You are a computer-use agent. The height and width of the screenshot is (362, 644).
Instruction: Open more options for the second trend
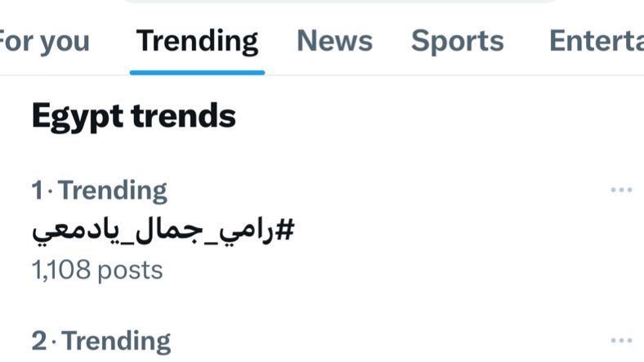point(621,341)
